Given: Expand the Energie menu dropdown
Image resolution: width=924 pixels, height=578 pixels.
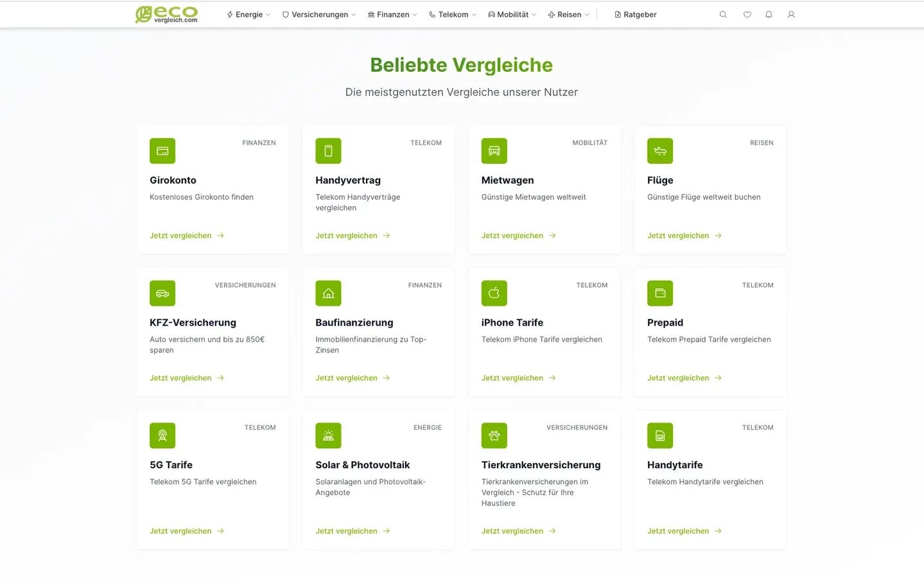Looking at the screenshot, I should 248,14.
